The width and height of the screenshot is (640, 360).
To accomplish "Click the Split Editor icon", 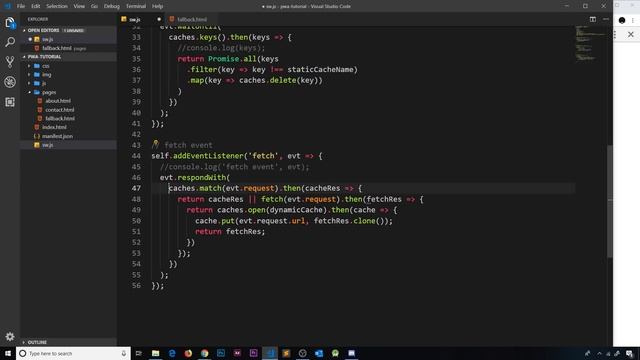I will pos(593,19).
